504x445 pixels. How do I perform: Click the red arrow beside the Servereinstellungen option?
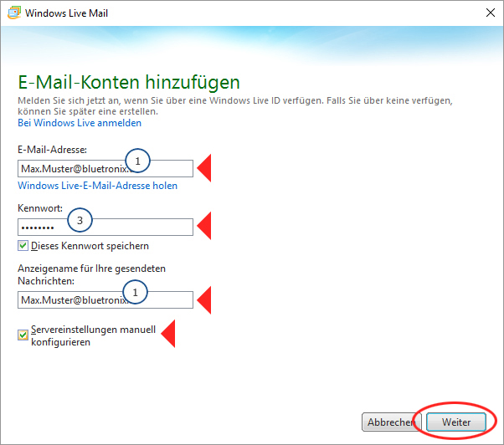tap(168, 335)
